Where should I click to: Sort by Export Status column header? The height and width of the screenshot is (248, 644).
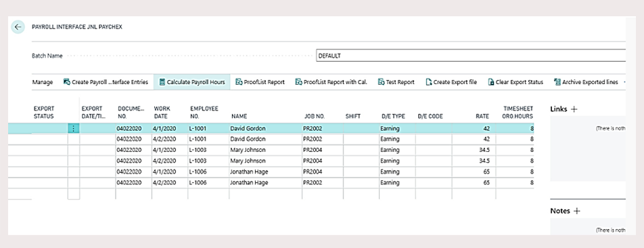(44, 112)
